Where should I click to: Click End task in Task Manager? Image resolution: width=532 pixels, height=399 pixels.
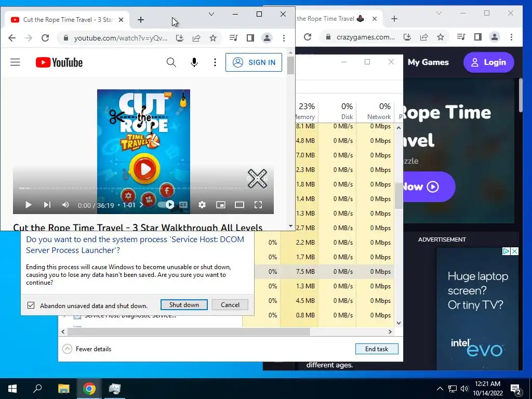click(377, 349)
